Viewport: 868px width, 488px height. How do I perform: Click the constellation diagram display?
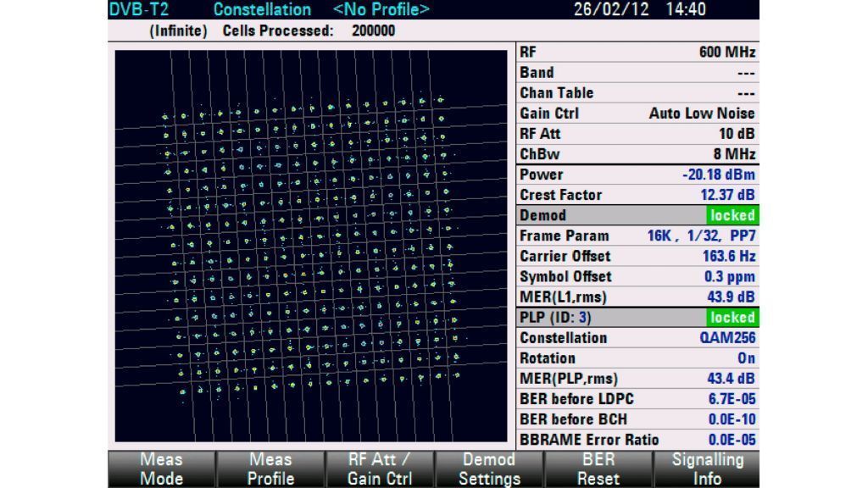tap(313, 246)
